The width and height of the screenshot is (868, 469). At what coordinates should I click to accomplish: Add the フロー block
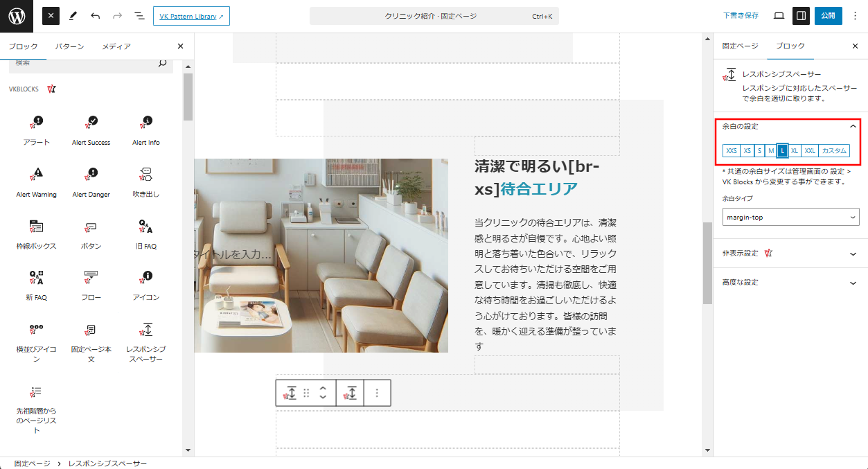(91, 285)
